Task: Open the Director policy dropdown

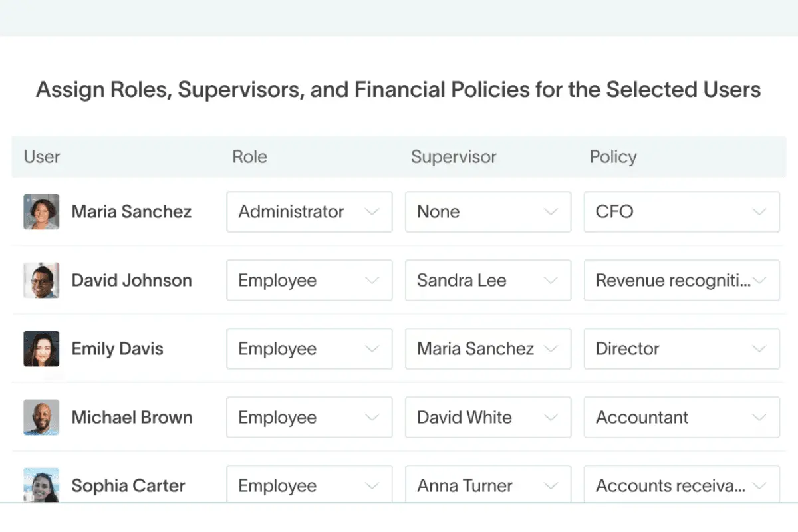Action: click(682, 348)
